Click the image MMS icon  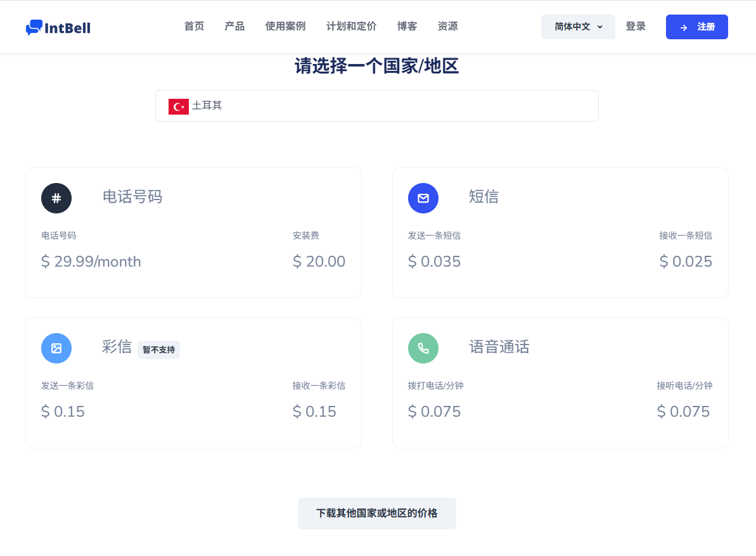(56, 348)
